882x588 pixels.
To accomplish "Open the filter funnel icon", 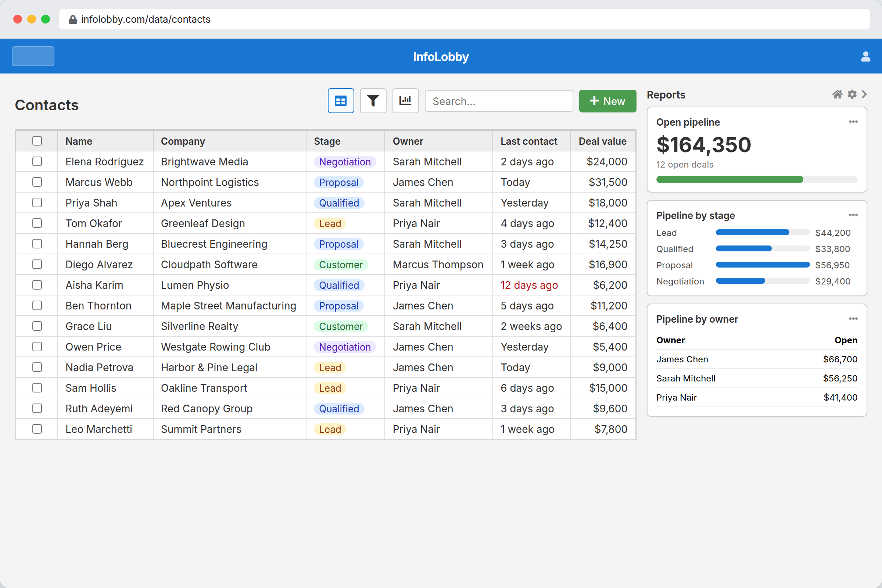I will (373, 101).
